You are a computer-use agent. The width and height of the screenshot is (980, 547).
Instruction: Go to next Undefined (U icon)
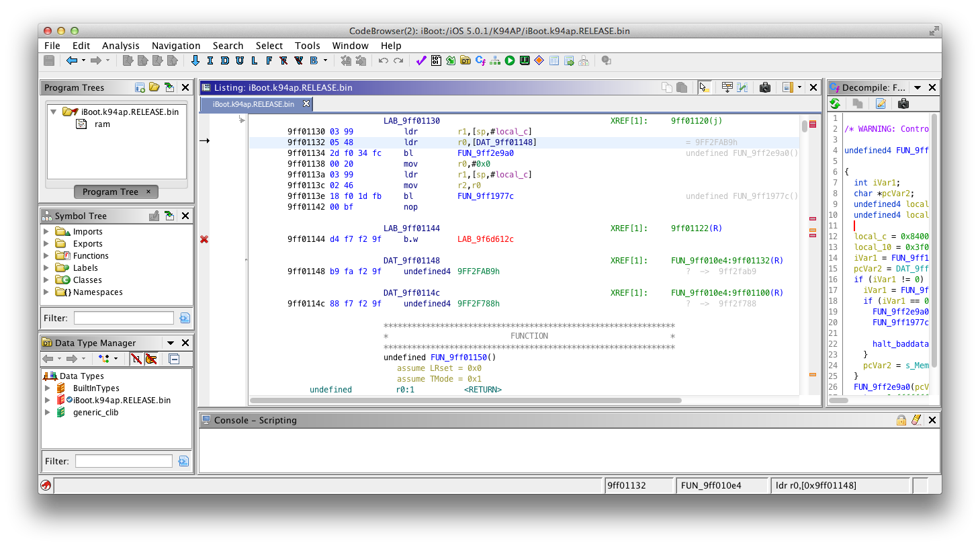239,60
